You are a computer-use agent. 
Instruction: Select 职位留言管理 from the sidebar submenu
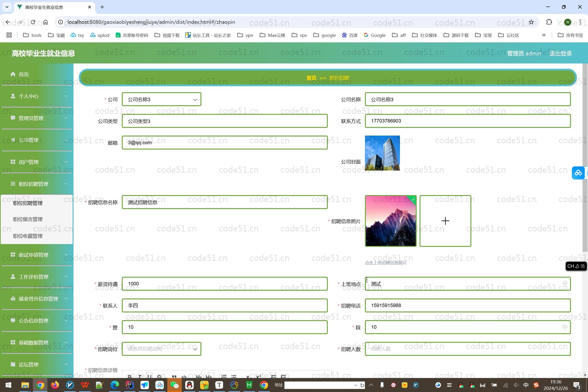28,219
